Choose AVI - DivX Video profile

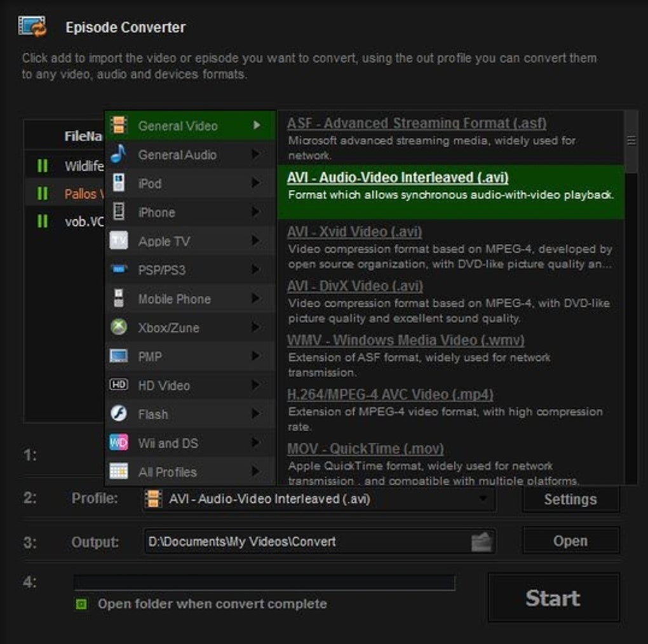pos(450,301)
